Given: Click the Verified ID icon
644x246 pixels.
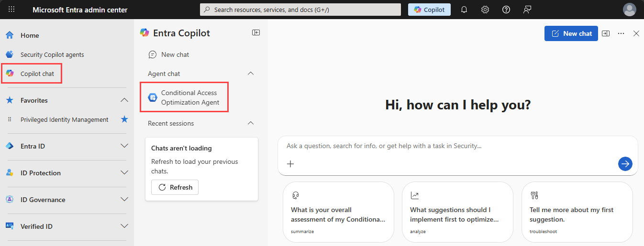Looking at the screenshot, I should [x=10, y=226].
